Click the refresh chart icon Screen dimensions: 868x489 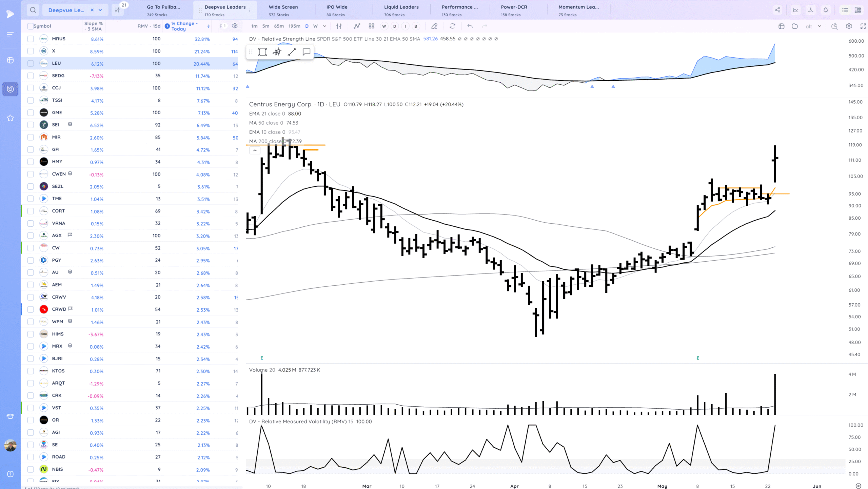click(x=452, y=26)
